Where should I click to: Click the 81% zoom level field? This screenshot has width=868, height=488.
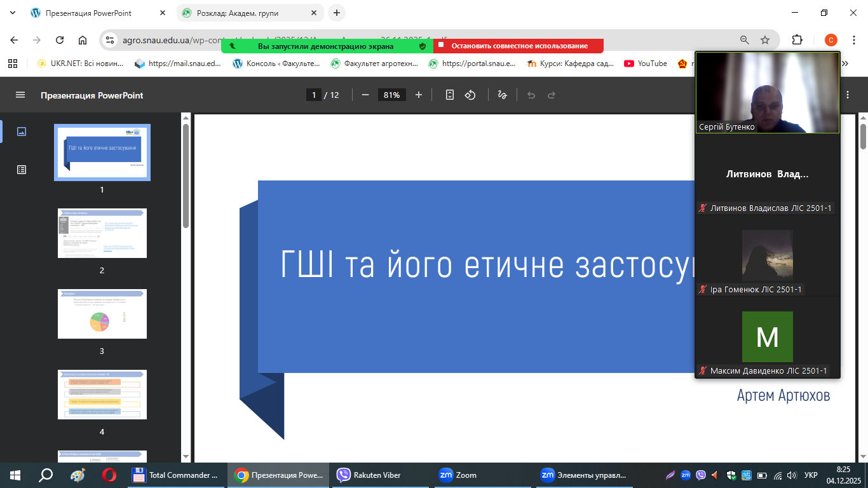click(391, 95)
